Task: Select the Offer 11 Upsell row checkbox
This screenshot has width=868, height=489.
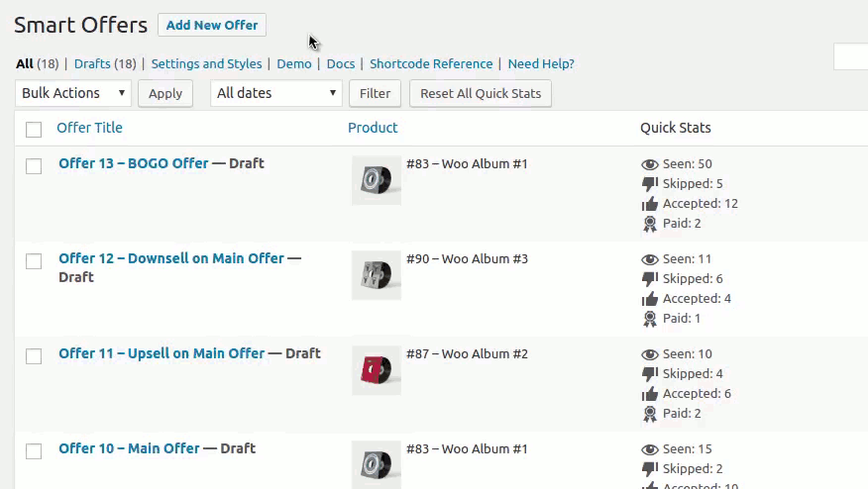Action: 34,356
